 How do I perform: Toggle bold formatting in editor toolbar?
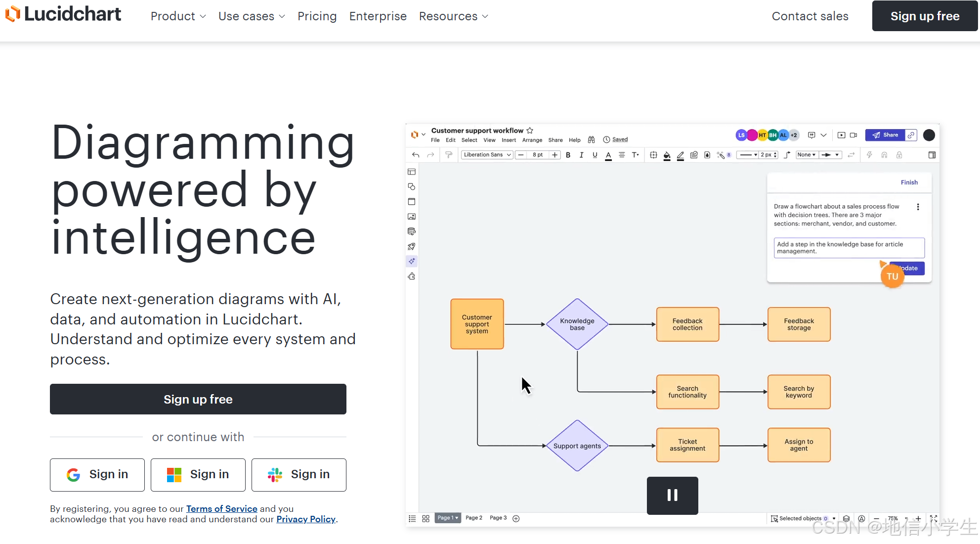[x=568, y=155]
